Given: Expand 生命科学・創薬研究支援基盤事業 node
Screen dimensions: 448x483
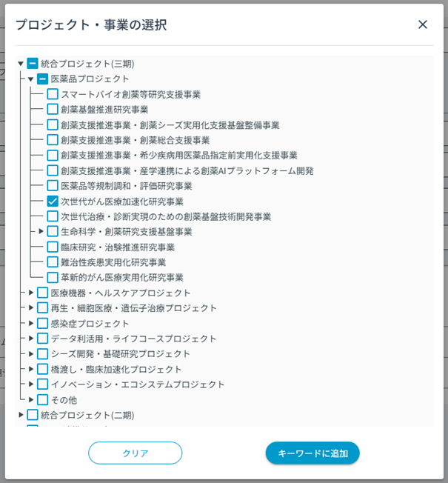Looking at the screenshot, I should [41, 232].
